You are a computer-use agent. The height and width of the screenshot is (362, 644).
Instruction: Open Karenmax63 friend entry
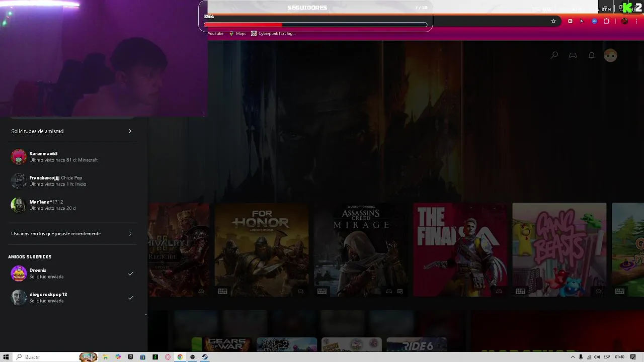click(73, 157)
